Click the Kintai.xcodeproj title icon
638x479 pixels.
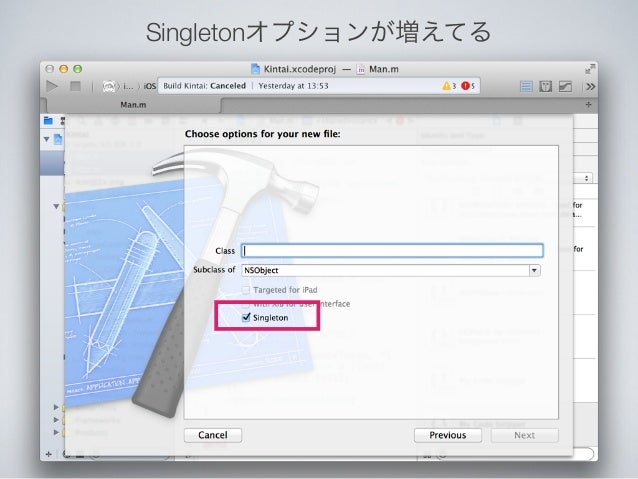pos(255,69)
